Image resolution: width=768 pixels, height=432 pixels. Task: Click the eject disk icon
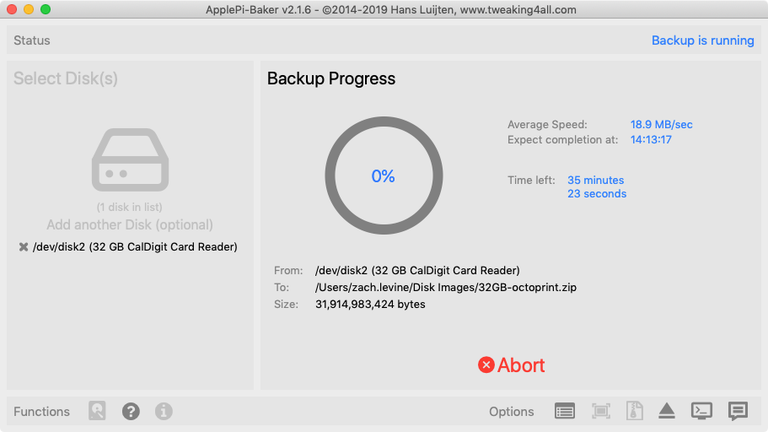pos(667,411)
